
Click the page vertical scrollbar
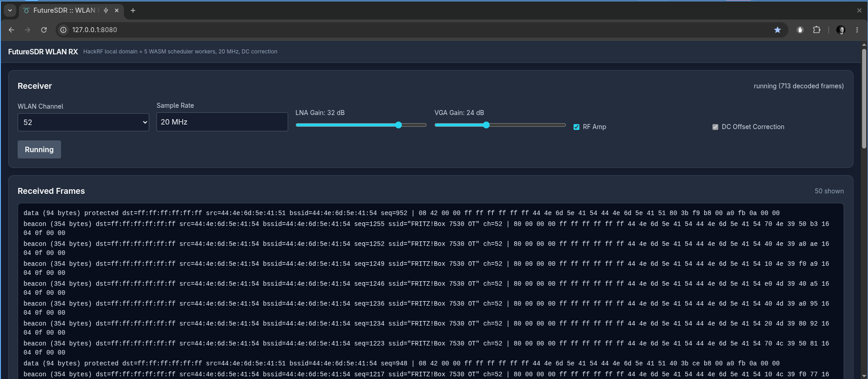pyautogui.click(x=864, y=100)
